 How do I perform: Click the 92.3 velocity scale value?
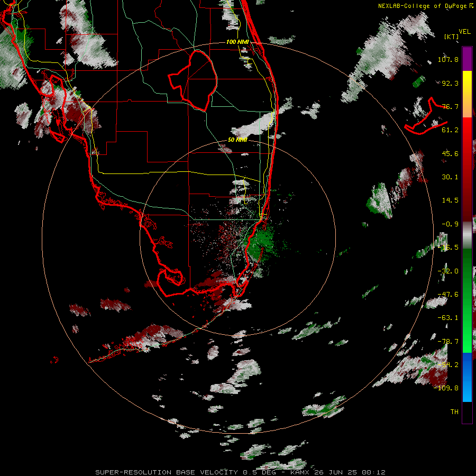[x=450, y=83]
